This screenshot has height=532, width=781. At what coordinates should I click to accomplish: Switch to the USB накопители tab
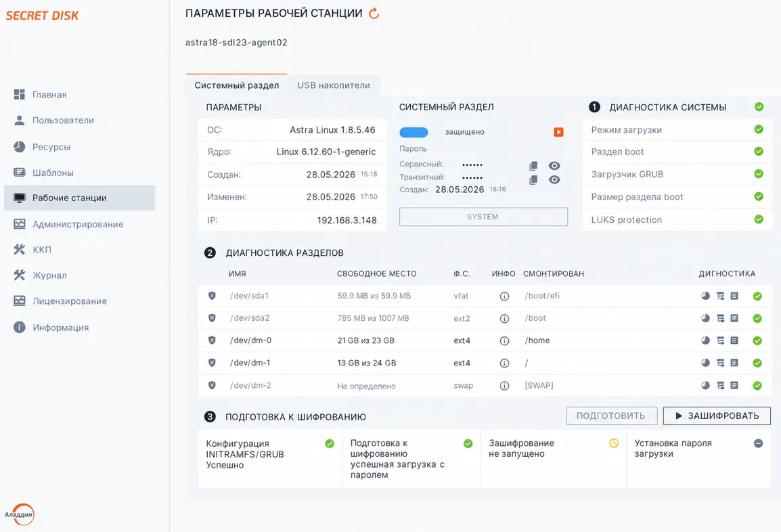pyautogui.click(x=334, y=85)
